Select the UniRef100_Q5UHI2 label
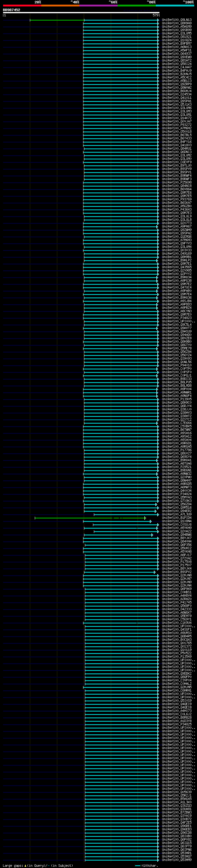This screenshot has width=197, height=868. [x=177, y=548]
